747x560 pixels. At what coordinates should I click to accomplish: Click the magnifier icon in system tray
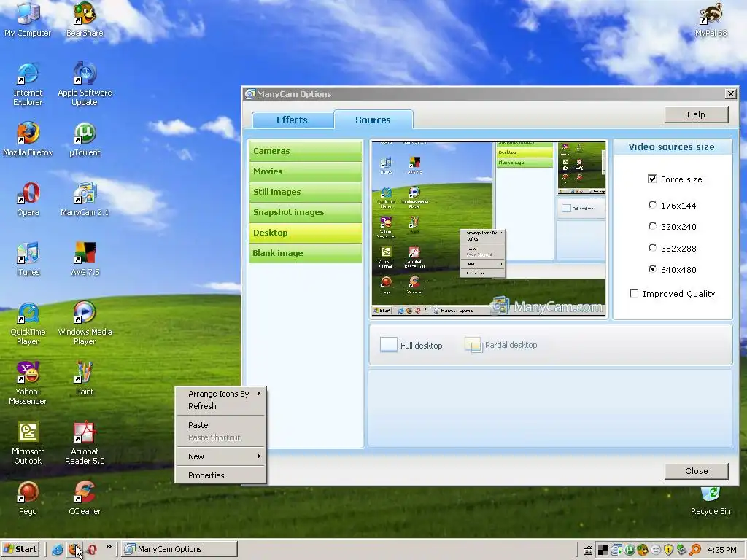pos(695,550)
